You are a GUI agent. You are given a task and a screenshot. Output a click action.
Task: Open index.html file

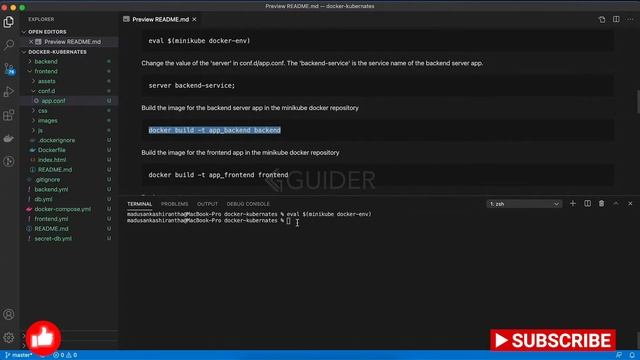(52, 160)
